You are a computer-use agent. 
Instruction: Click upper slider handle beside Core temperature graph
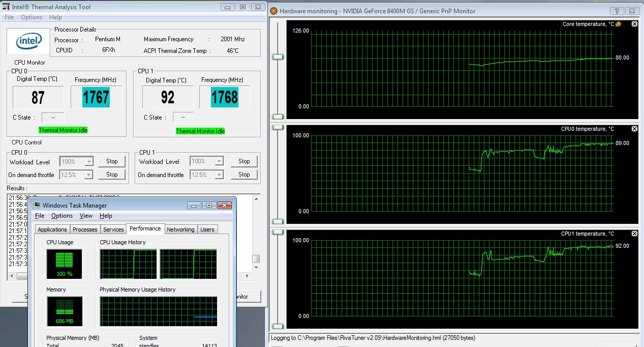coord(278,57)
